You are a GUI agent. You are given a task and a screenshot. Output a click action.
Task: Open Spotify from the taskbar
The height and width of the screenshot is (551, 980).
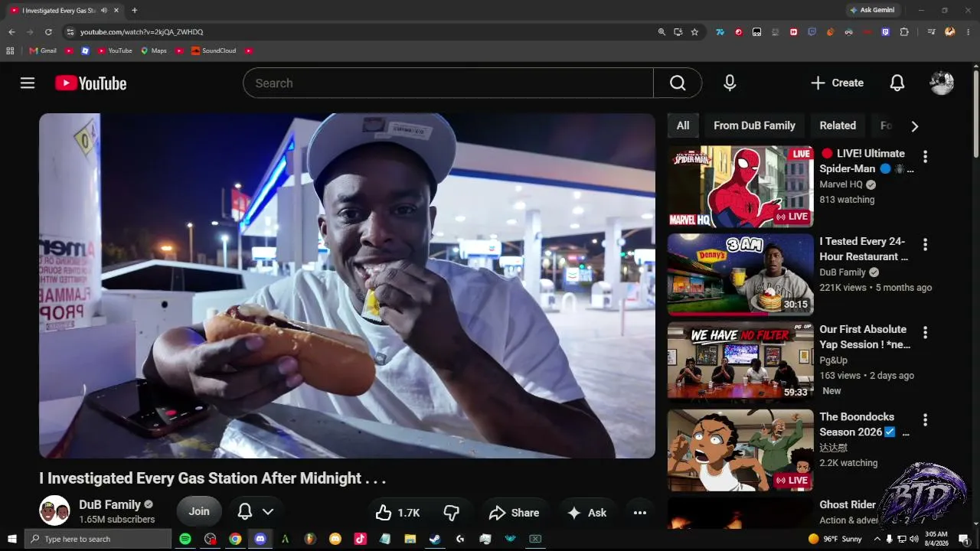click(x=185, y=539)
